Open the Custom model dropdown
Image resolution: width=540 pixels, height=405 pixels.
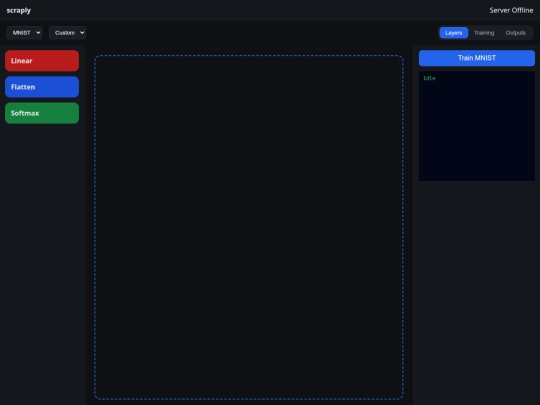tap(67, 33)
